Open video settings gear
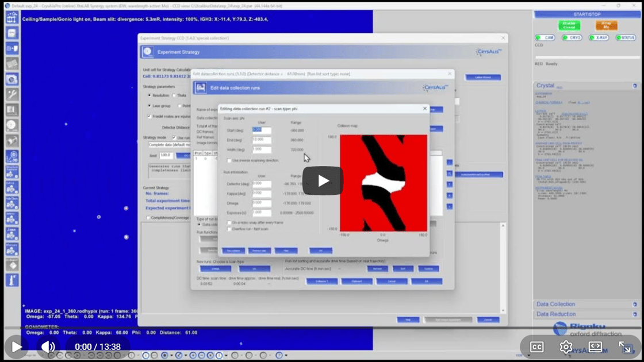The image size is (644, 362). 566,346
